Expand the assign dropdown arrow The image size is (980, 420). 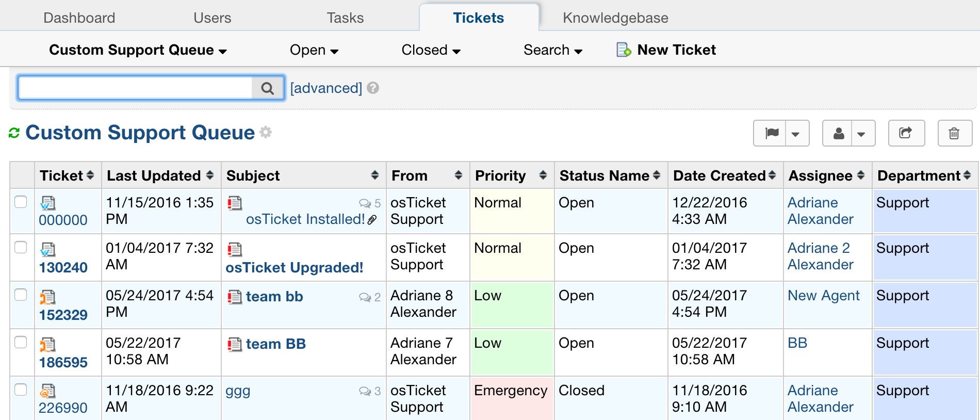861,134
